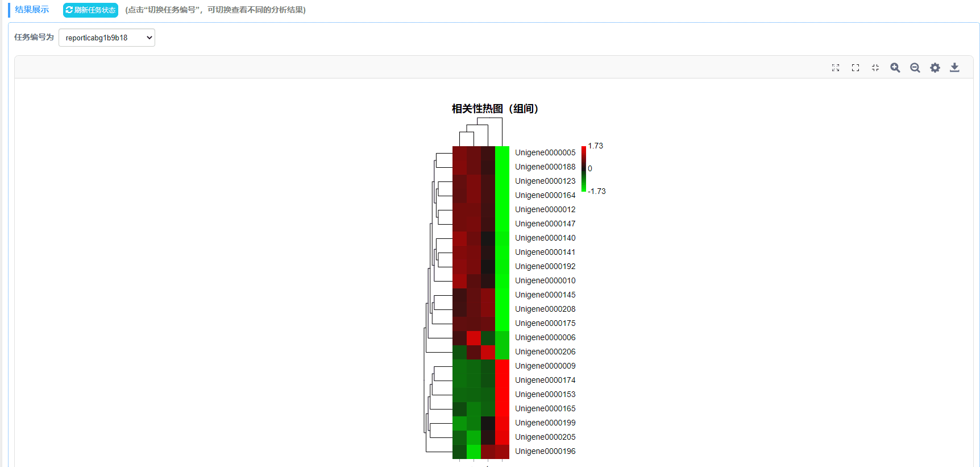
Task: Click the fullscreen corner-brackets icon
Action: pos(856,68)
